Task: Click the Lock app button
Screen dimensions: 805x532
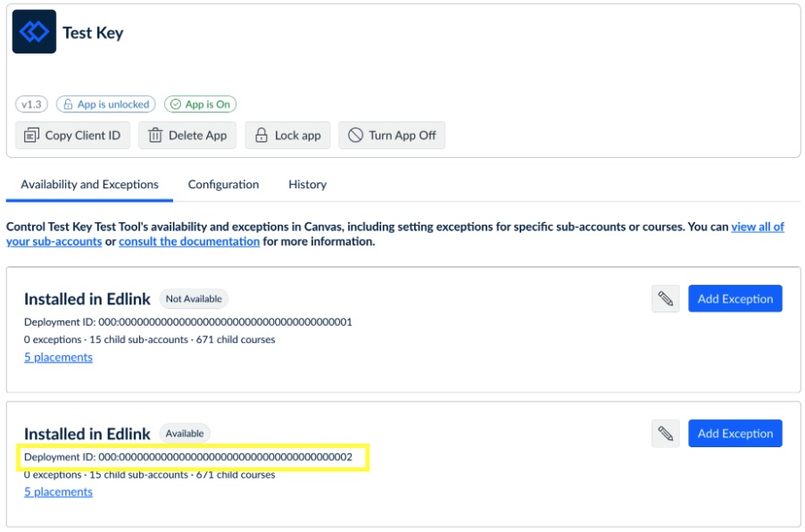Action: click(287, 136)
